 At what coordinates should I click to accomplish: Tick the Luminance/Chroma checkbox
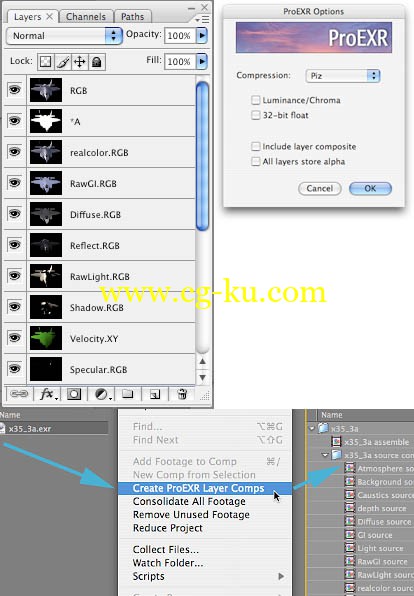[x=255, y=100]
